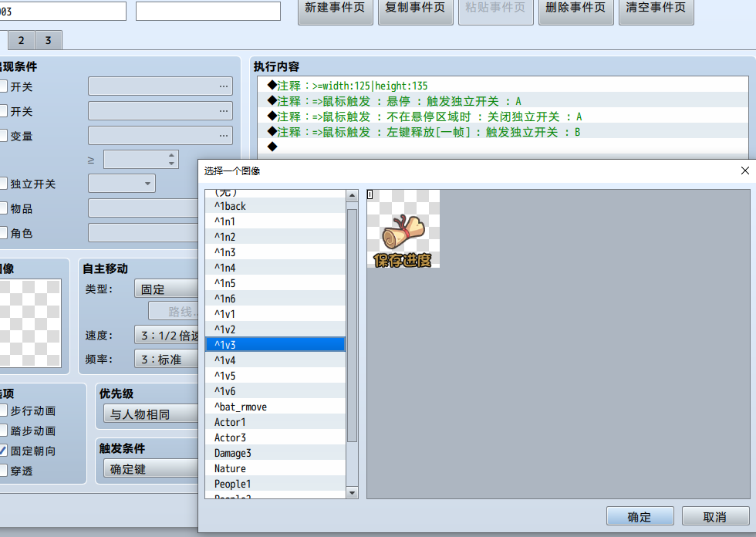Select ^1v4 in image list
Viewport: 756px width, 537px height.
click(x=275, y=360)
